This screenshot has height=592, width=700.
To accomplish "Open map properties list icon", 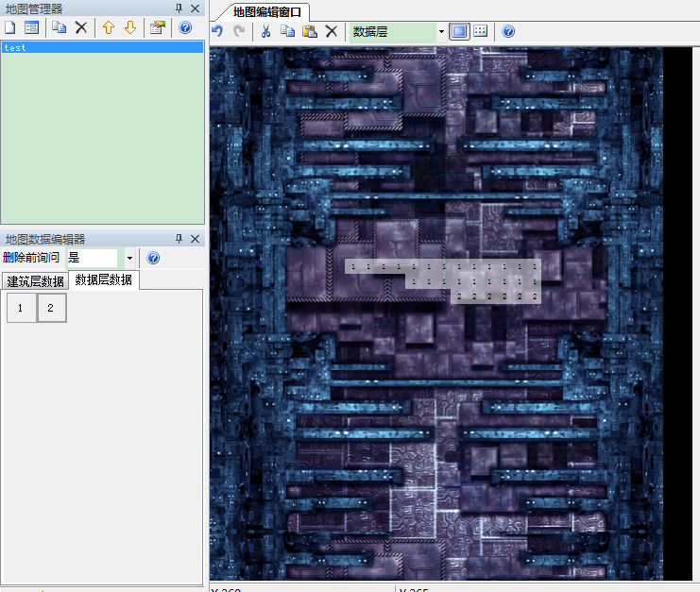I will [31, 27].
